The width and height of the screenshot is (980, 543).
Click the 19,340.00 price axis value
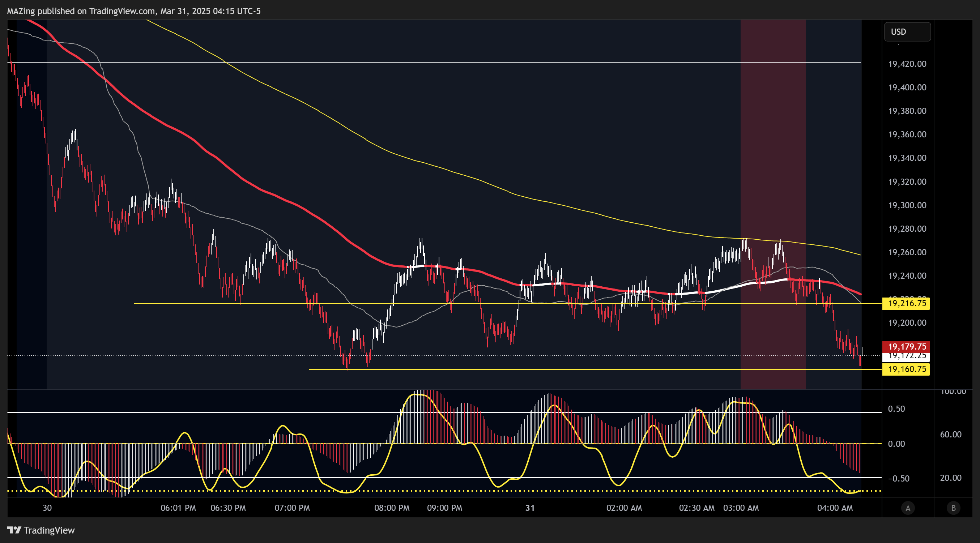tap(907, 158)
